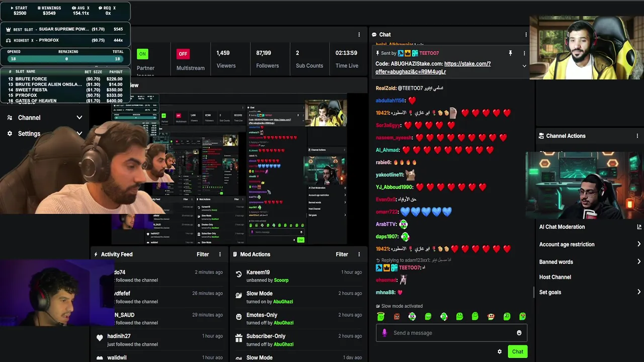Click the Emotes-Only smiley icon

239,317
